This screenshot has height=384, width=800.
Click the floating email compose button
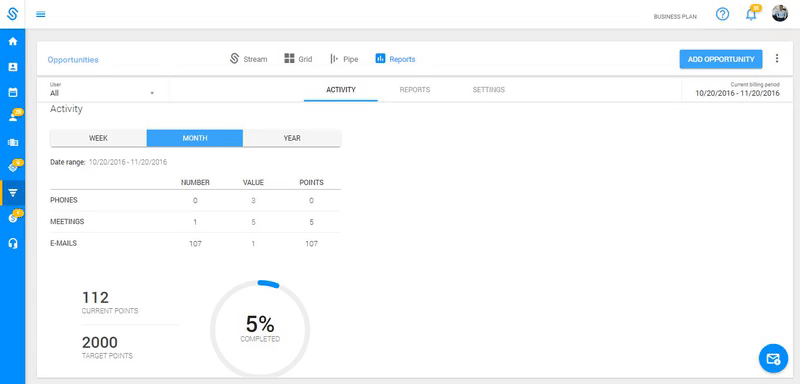pyautogui.click(x=773, y=358)
